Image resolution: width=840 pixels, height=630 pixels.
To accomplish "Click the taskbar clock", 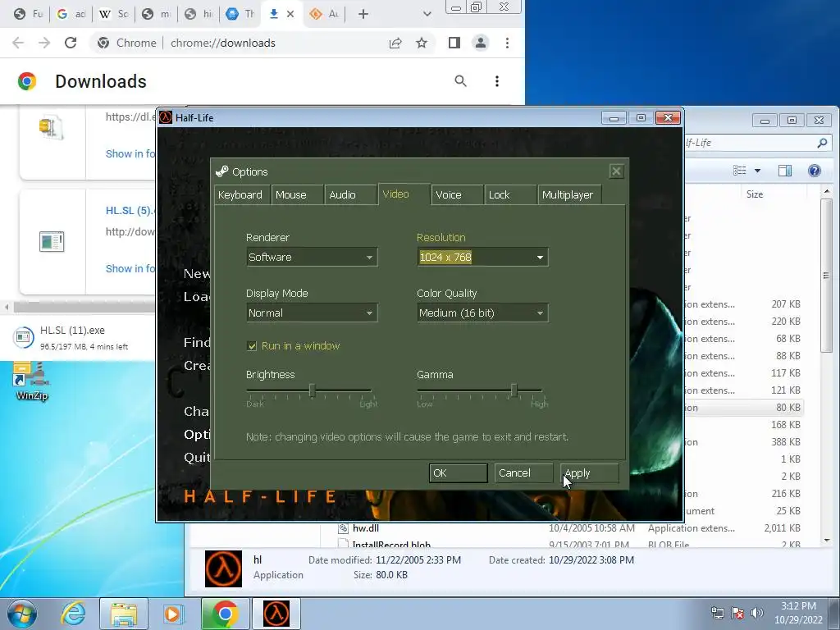I will click(798, 613).
